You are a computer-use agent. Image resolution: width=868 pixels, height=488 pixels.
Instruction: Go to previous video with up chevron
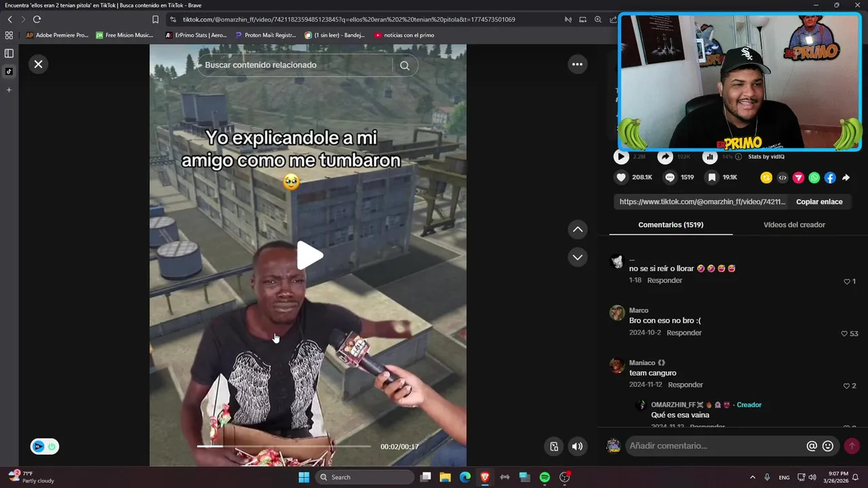pyautogui.click(x=577, y=230)
